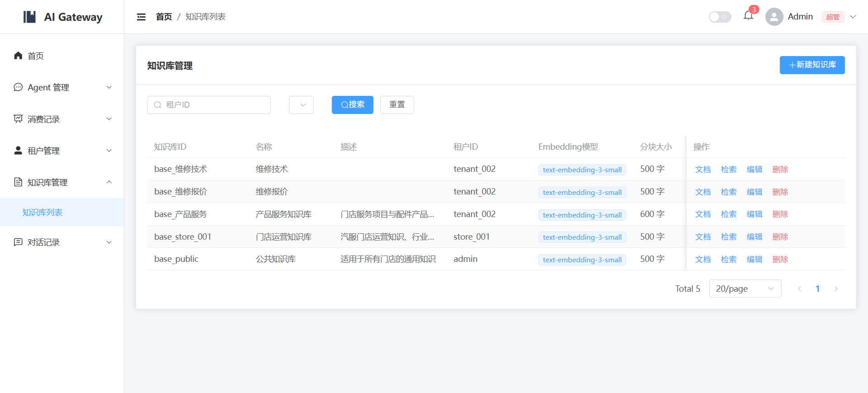Click the 重置 button
The height and width of the screenshot is (393, 868).
[x=397, y=105]
